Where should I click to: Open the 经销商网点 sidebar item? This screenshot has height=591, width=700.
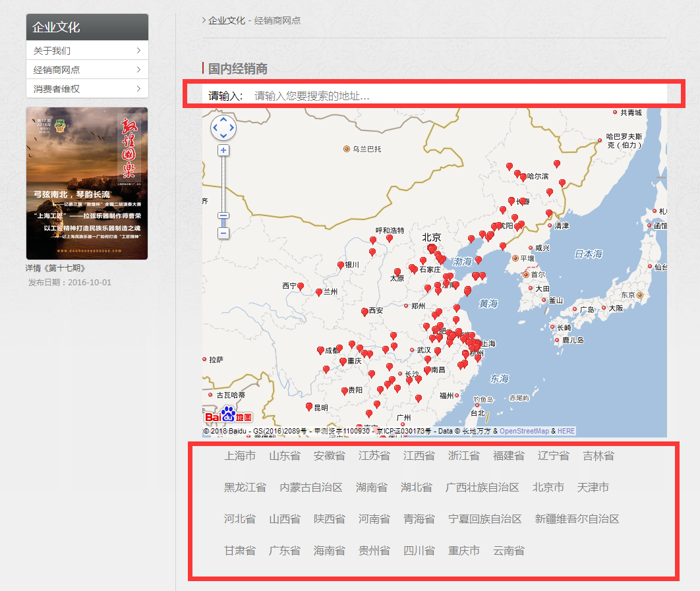pos(87,70)
